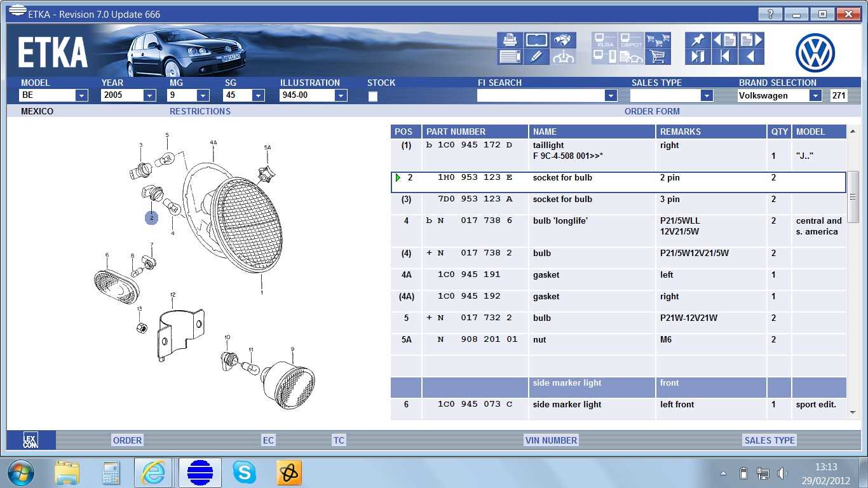The width and height of the screenshot is (868, 488).
Task: Click the vehicle info icon
Action: [x=563, y=57]
